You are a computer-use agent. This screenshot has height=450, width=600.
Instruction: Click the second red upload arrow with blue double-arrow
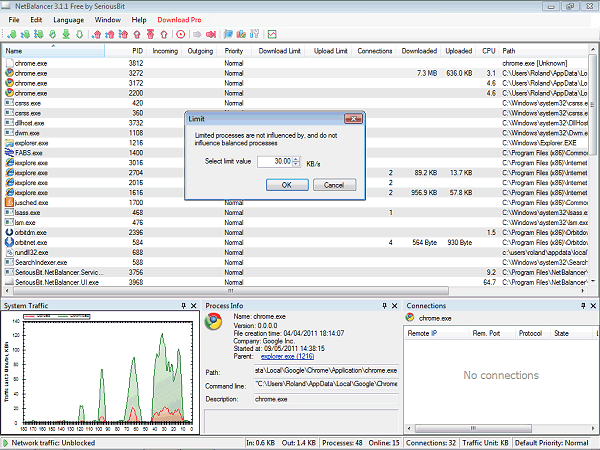tap(110, 34)
